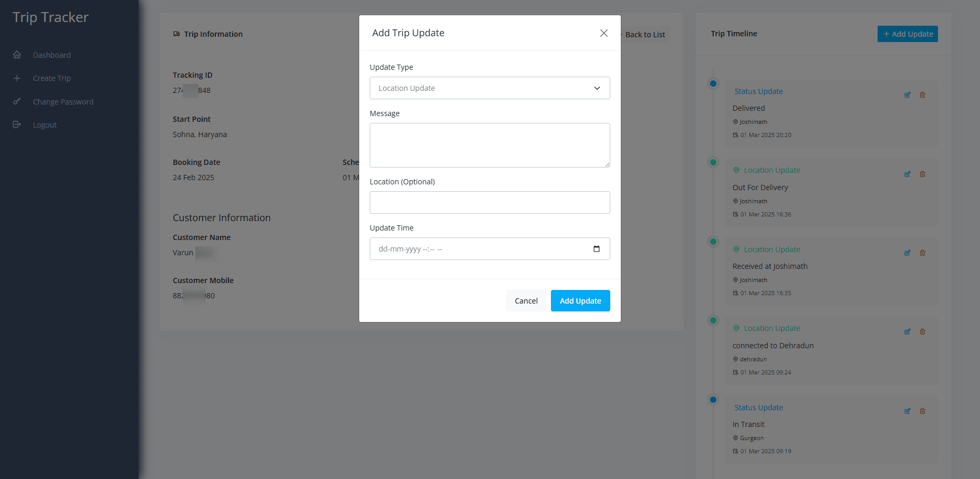Open the Update Type dropdown
980x479 pixels.
(x=489, y=88)
